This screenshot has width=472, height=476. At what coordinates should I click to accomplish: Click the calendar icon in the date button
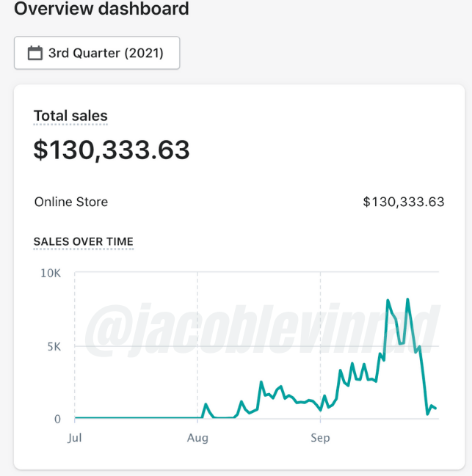tap(35, 53)
